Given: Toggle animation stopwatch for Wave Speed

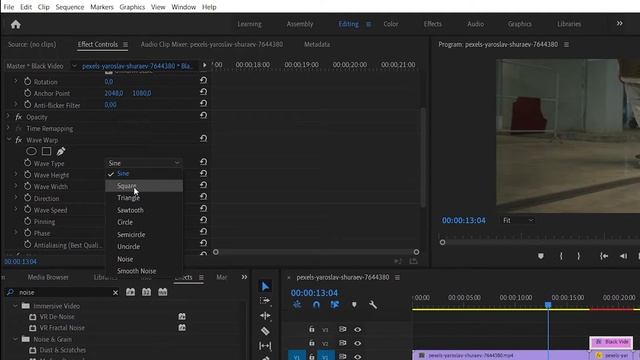Looking at the screenshot, I should coord(27,210).
